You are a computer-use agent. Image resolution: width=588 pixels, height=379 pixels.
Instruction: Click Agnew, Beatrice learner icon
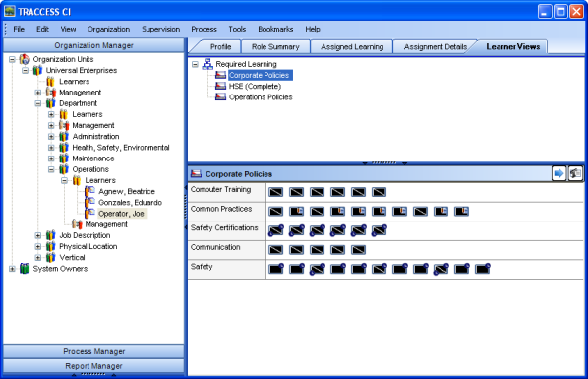point(89,191)
